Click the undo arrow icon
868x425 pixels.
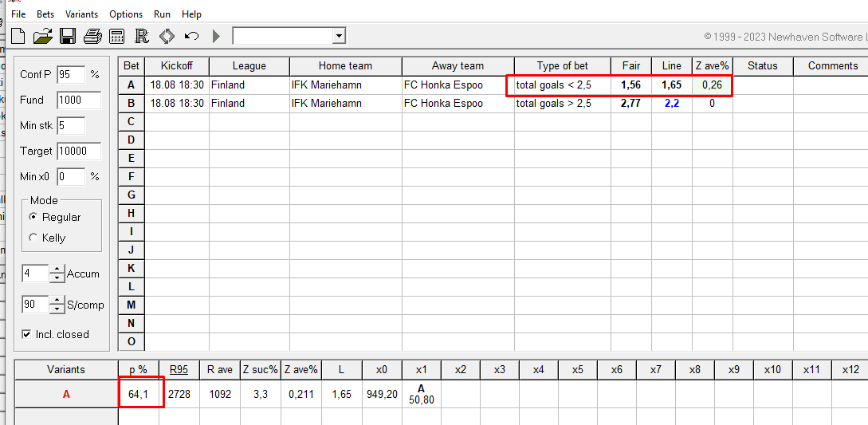pyautogui.click(x=191, y=37)
